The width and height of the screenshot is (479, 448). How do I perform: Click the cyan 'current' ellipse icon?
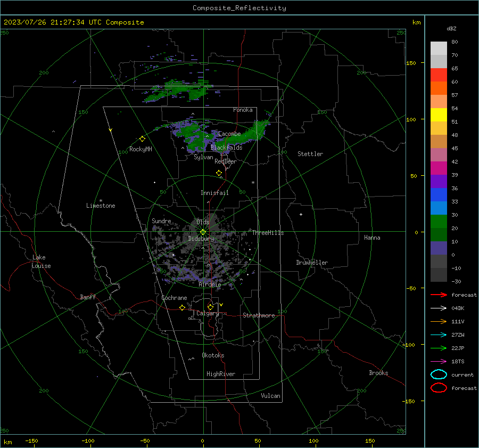[x=439, y=374]
